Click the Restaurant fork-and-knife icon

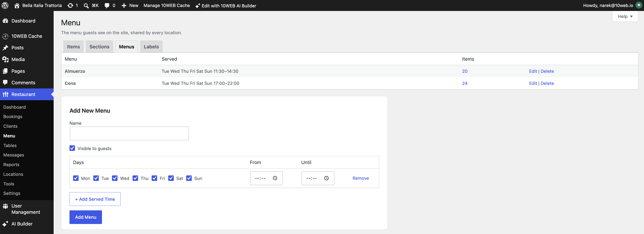point(5,94)
